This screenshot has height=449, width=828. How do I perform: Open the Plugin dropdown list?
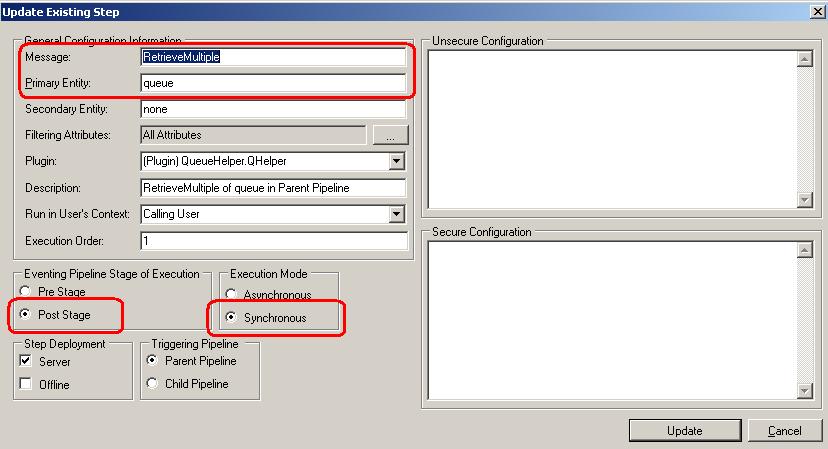(397, 161)
